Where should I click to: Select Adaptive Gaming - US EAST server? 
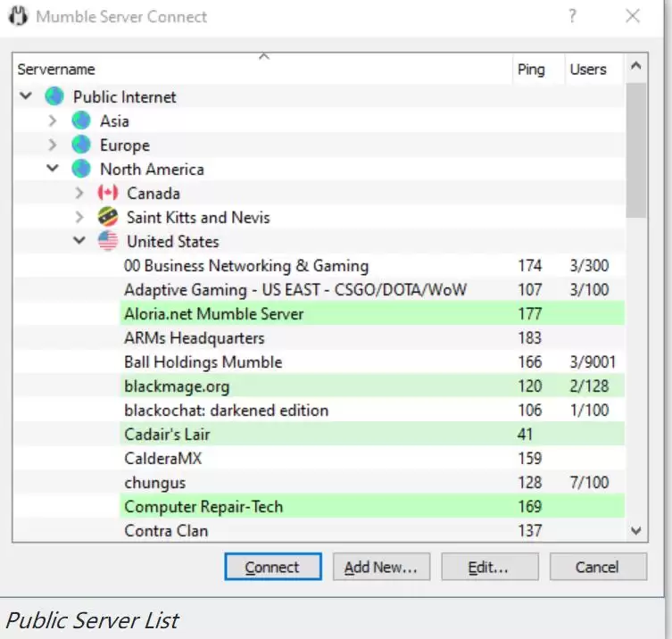[x=372, y=290]
